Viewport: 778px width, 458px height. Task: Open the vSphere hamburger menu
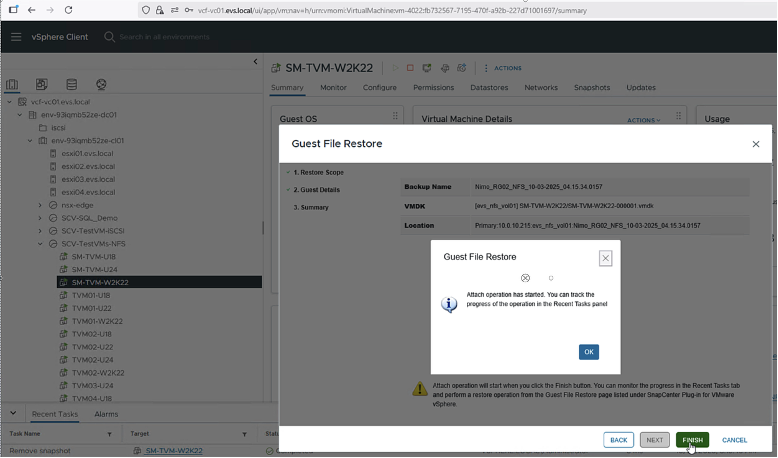coord(16,37)
